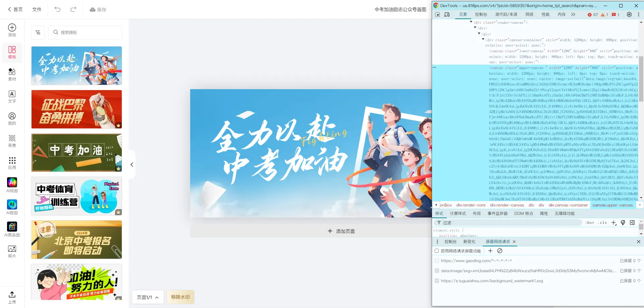Switch to DevTools 源代码/来源 tab
644x308 pixels.
506,14
